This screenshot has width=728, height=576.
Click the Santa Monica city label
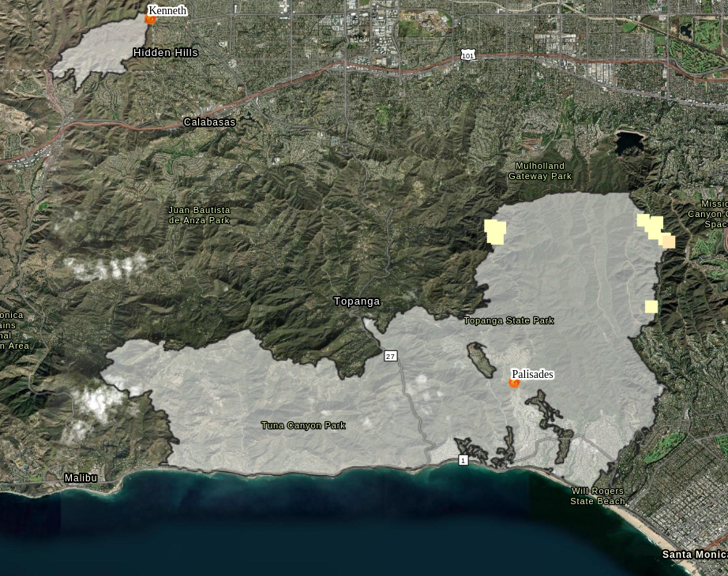(695, 554)
